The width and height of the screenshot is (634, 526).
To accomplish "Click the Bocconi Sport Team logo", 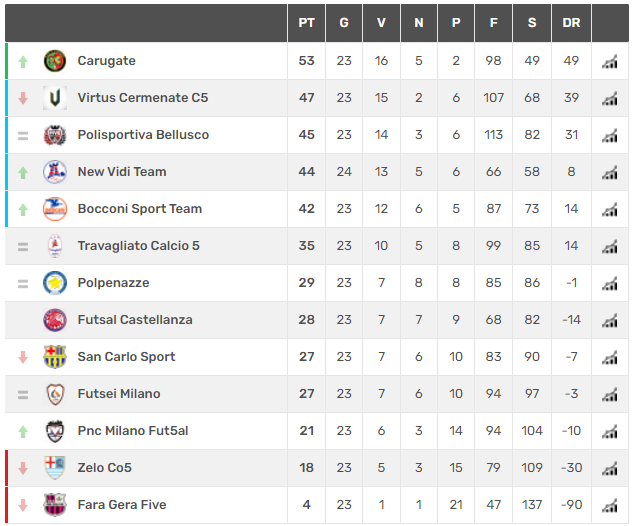I will click(55, 209).
